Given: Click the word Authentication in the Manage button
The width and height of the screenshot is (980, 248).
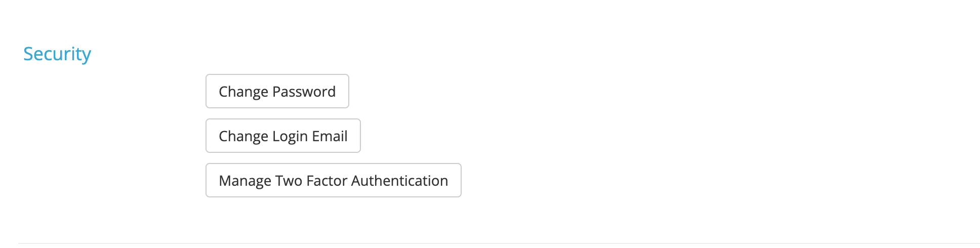Looking at the screenshot, I should pyautogui.click(x=399, y=181).
